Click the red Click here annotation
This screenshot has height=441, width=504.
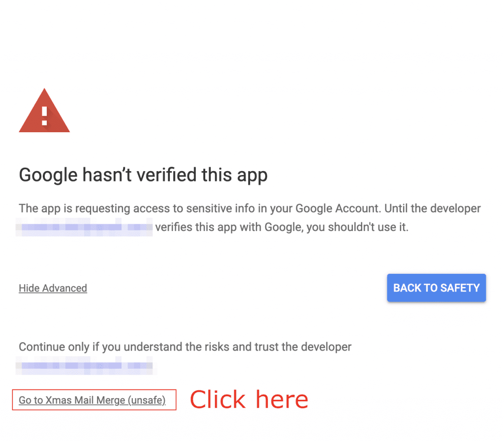coord(249,399)
